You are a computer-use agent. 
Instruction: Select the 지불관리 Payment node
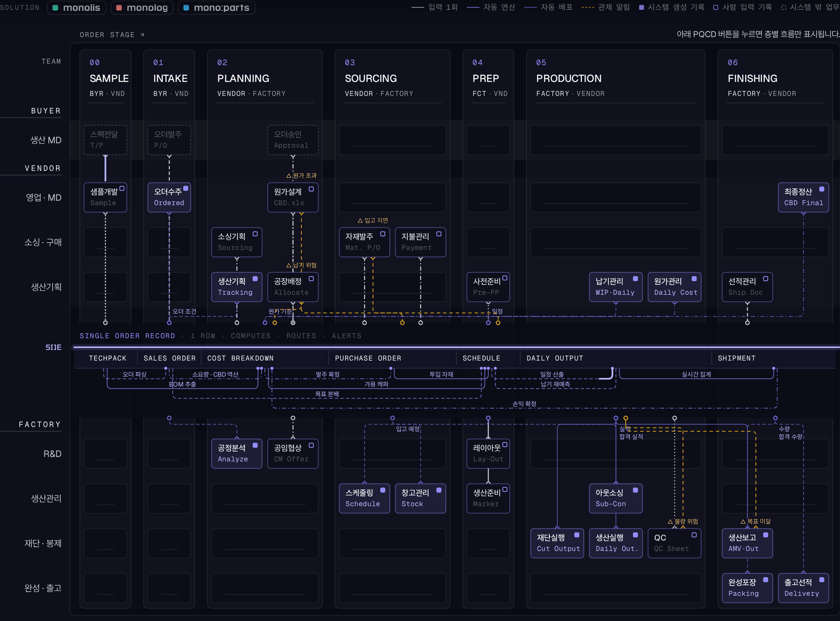point(420,242)
